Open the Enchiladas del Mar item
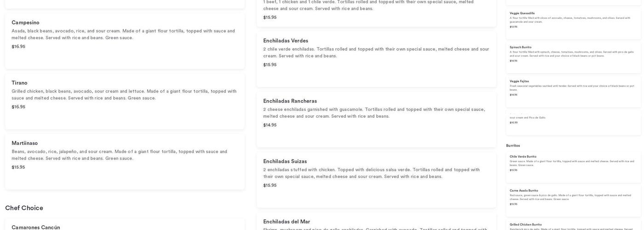644x230 pixels. [x=286, y=222]
